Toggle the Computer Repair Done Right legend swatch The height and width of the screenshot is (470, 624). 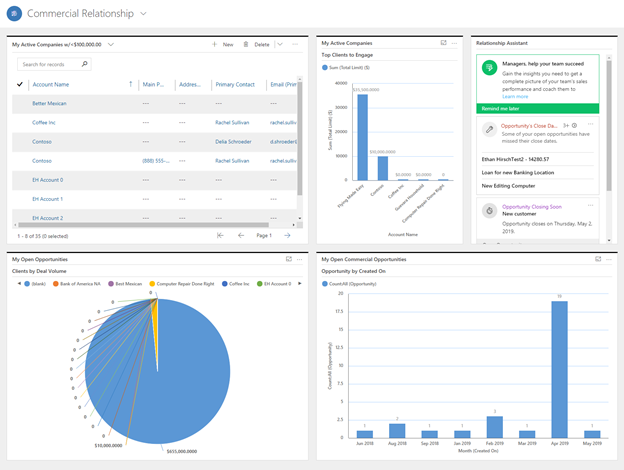click(153, 283)
